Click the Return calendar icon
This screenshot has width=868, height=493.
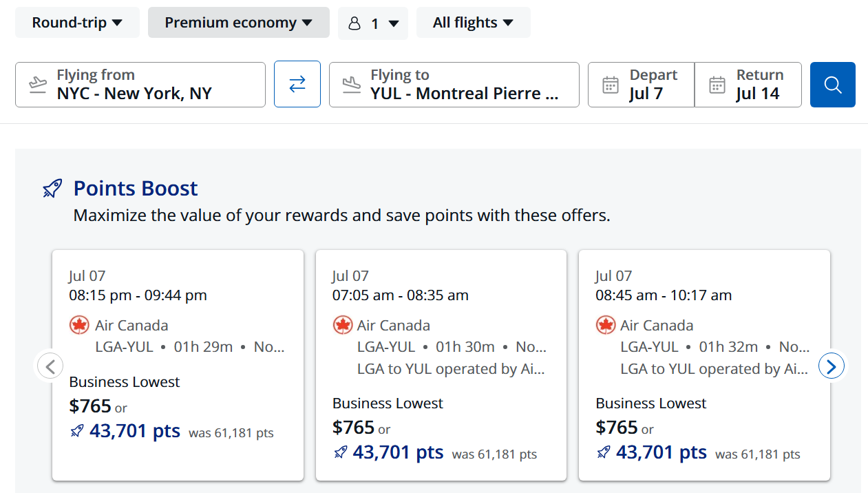[717, 85]
